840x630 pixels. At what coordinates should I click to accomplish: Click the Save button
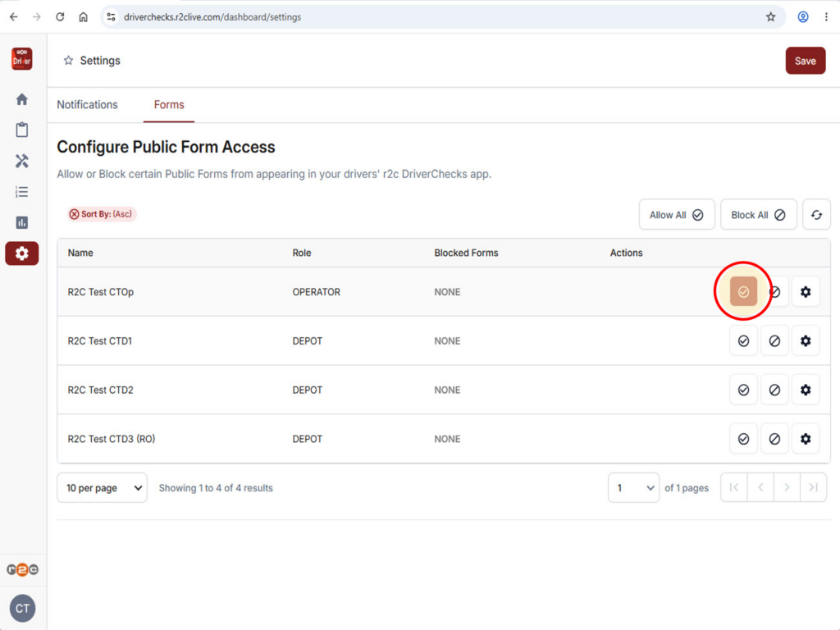pos(806,61)
